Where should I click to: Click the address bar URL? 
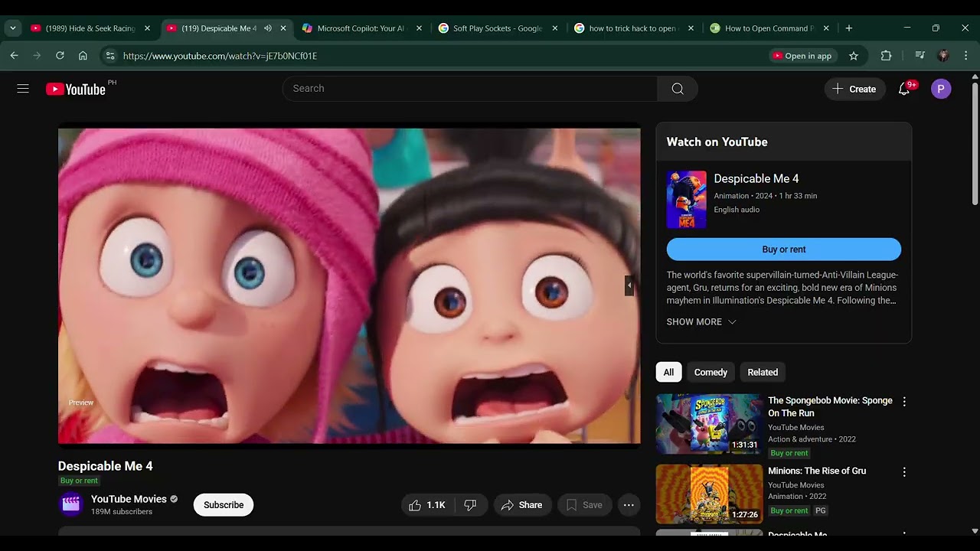220,56
